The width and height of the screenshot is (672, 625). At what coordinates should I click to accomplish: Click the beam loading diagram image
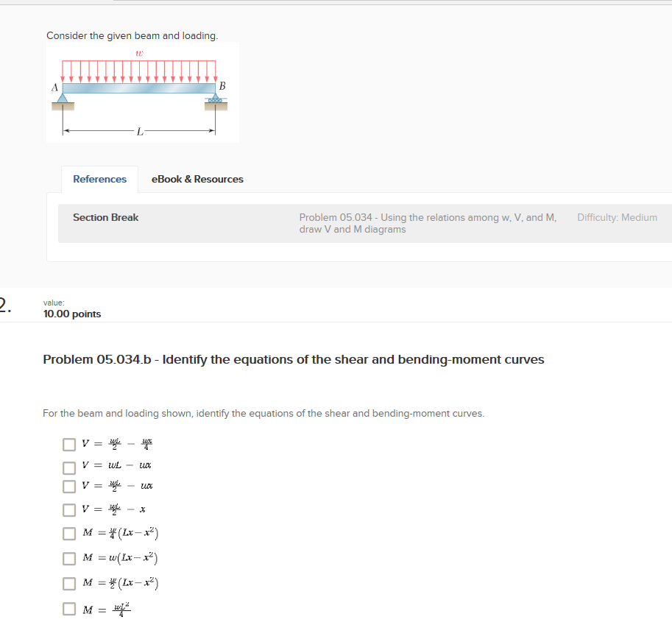[142, 91]
